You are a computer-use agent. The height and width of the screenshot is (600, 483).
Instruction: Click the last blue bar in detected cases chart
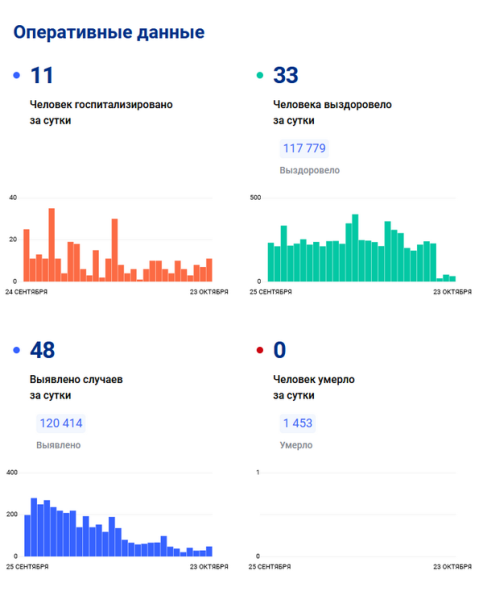(x=209, y=551)
